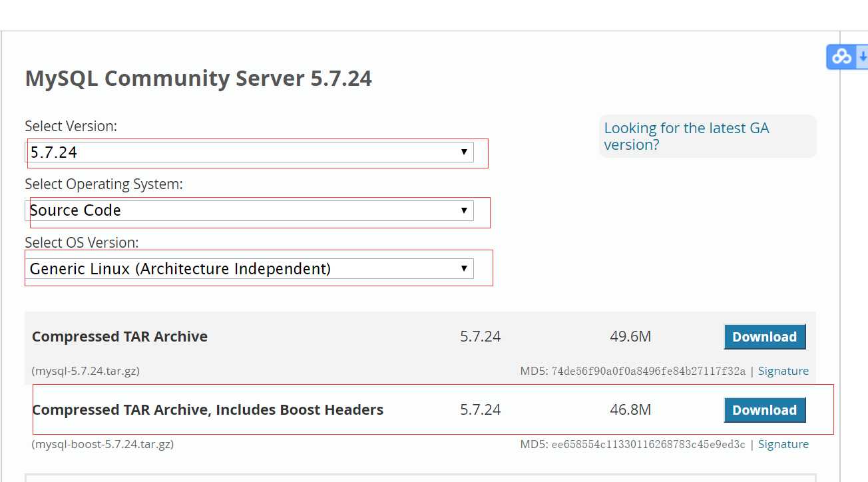Select MD5 hash 74de56f90a0f0a8496fe84b27117f32a
Viewport: 868px width, 482px height.
pos(648,371)
